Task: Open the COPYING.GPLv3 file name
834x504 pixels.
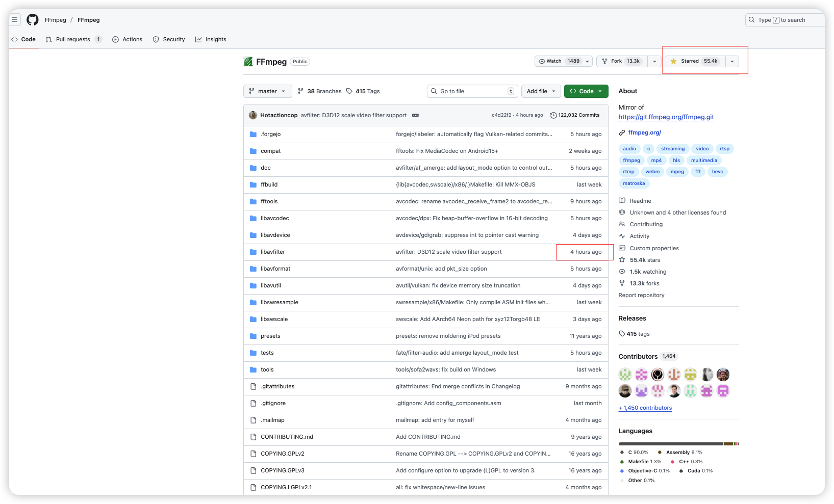Action: click(x=283, y=470)
